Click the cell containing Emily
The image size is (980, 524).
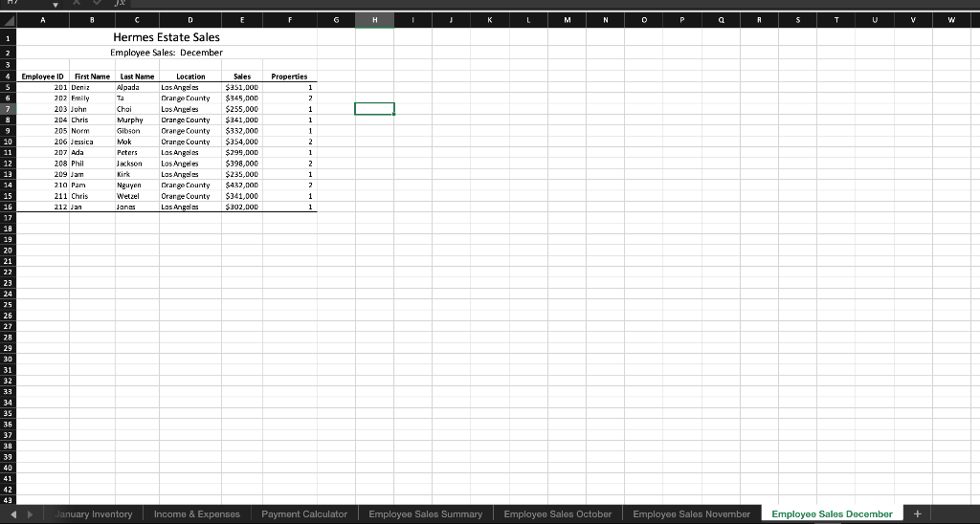click(92, 98)
